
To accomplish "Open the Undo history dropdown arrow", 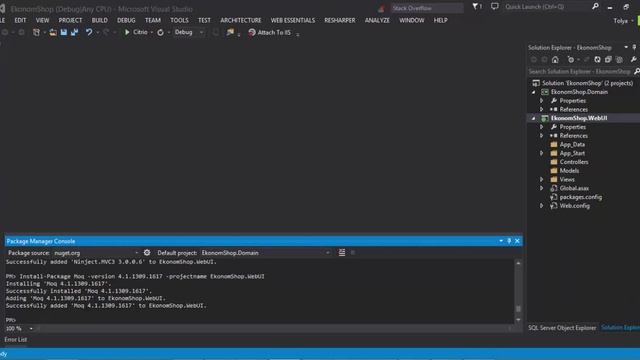I will coord(98,32).
